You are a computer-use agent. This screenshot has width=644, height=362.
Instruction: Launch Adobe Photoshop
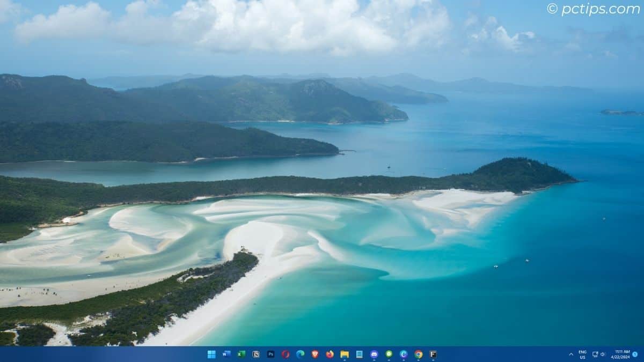[x=271, y=354]
